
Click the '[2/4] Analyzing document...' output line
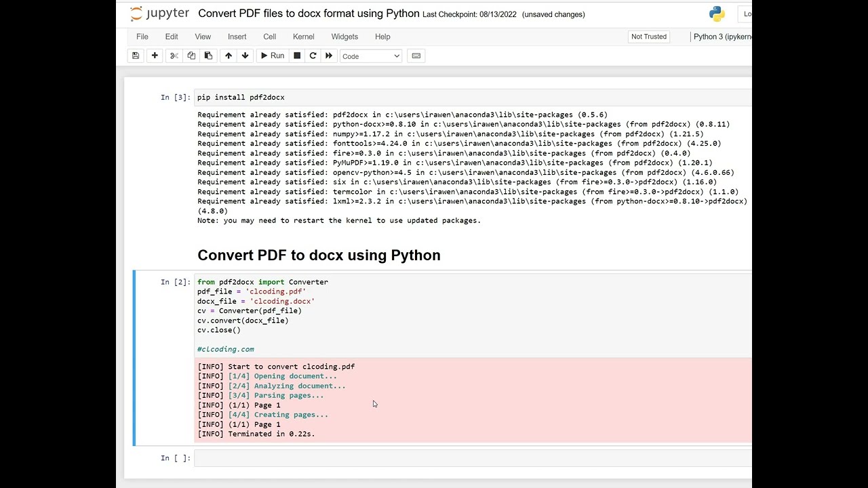[x=271, y=386]
